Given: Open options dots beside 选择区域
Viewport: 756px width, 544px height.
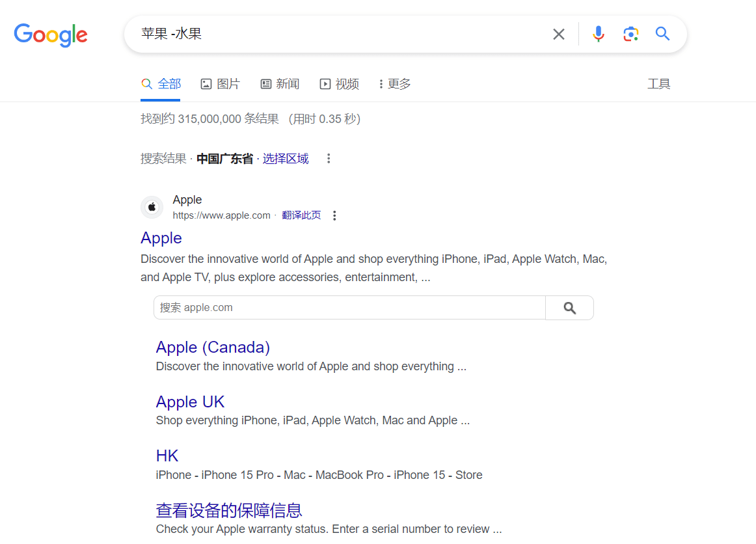Looking at the screenshot, I should point(329,159).
